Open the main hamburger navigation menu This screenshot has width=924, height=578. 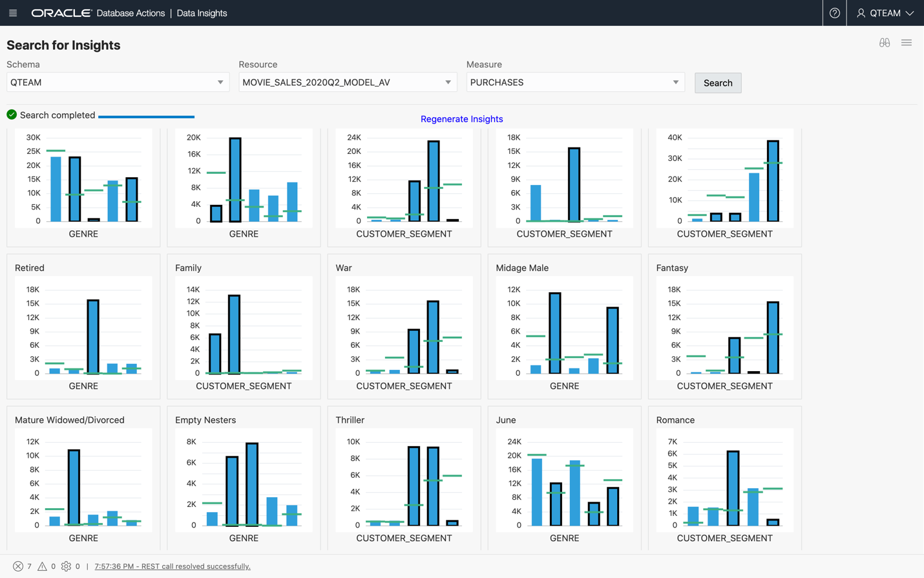(13, 13)
